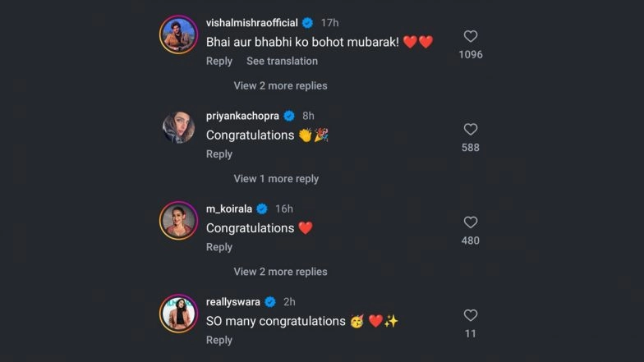Viewport: 644px width, 362px height.
Task: Reply to priyankachopra's comment
Action: [x=219, y=154]
